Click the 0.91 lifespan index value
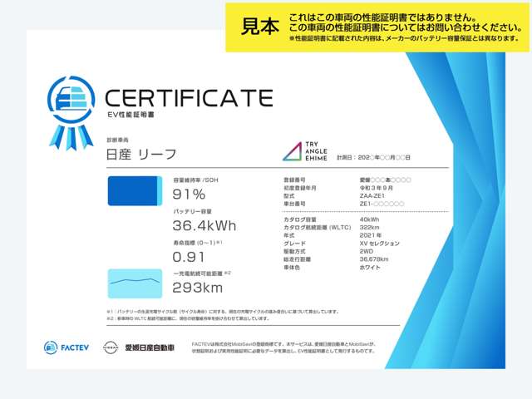 tap(189, 257)
